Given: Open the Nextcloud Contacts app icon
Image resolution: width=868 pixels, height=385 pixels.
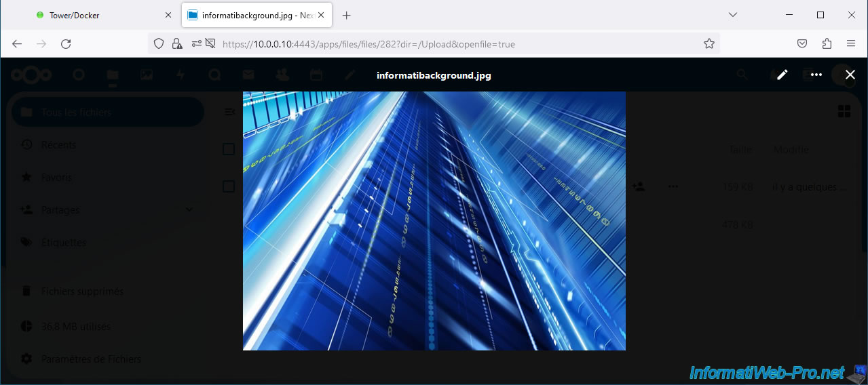Looking at the screenshot, I should click(282, 75).
